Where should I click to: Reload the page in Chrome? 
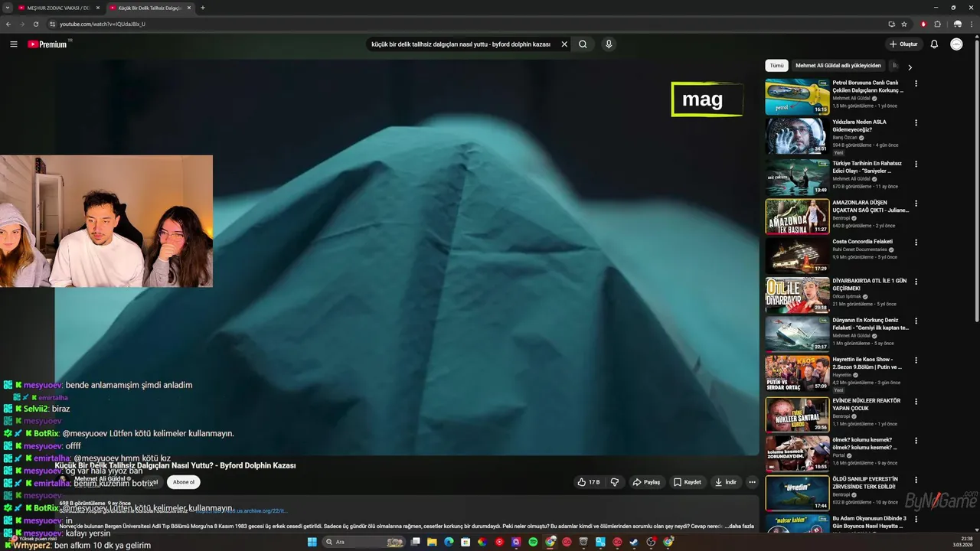[x=35, y=24]
